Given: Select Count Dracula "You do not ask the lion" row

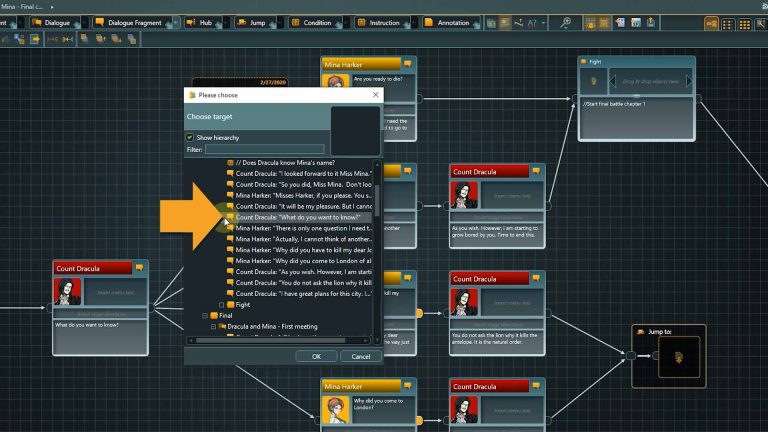Looking at the screenshot, I should coord(299,283).
